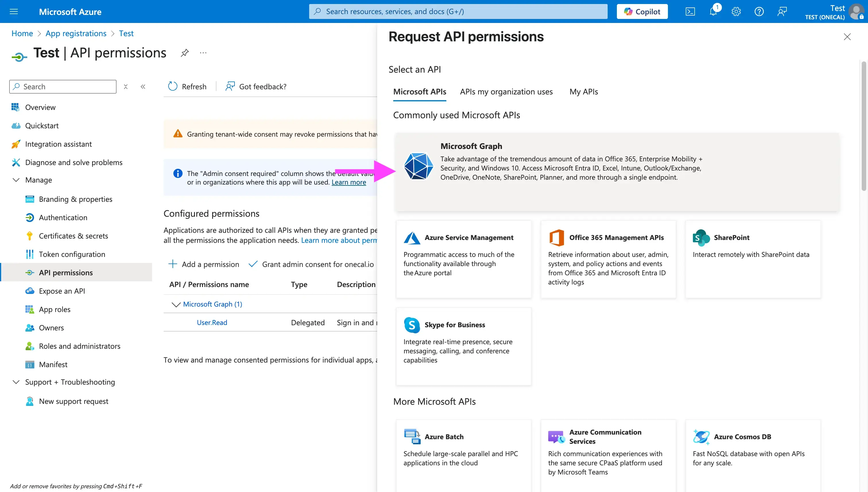Click the Description column header

tap(356, 284)
